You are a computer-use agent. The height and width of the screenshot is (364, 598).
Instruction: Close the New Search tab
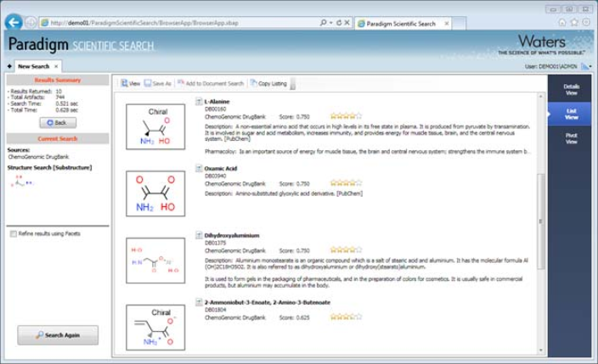(x=56, y=66)
